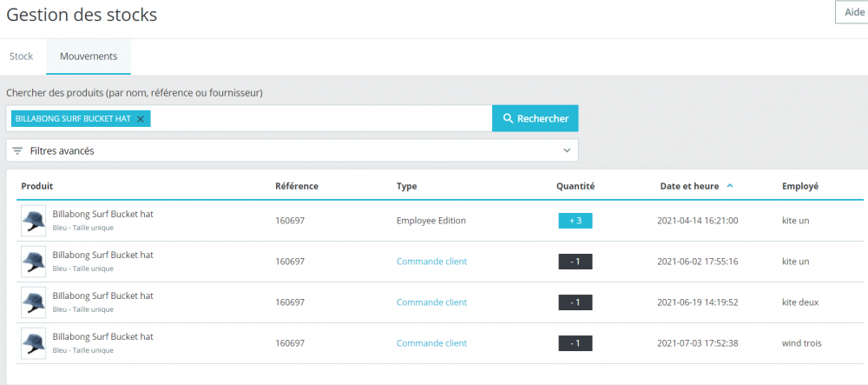Click inside the product search field
The height and width of the screenshot is (385, 868).
321,119
